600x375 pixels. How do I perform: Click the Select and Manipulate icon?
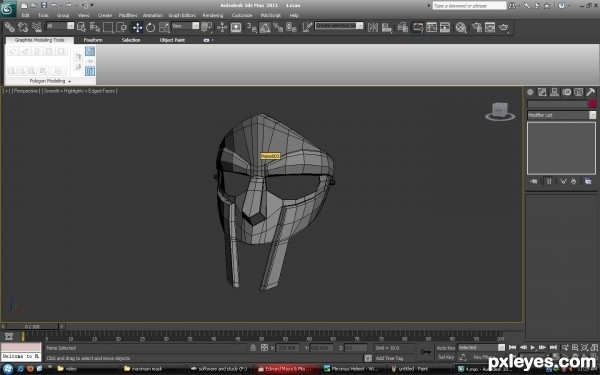click(x=222, y=27)
